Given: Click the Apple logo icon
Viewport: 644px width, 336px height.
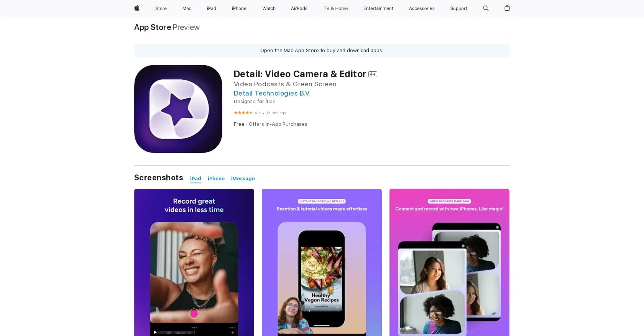Looking at the screenshot, I should [137, 8].
